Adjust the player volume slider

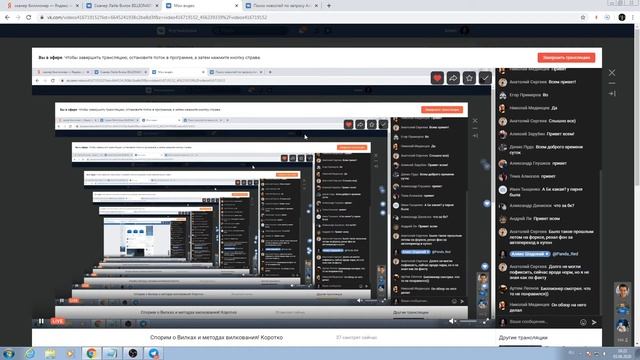468,321
